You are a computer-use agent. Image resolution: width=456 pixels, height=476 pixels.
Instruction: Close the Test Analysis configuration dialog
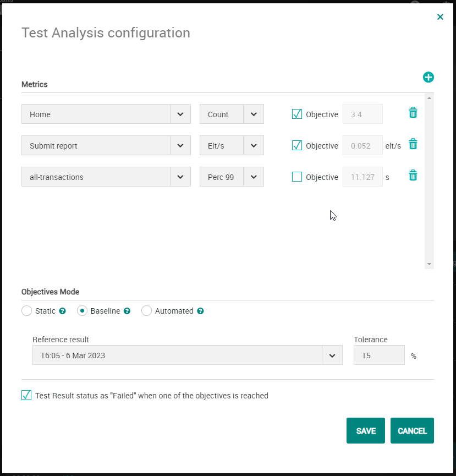pyautogui.click(x=440, y=17)
